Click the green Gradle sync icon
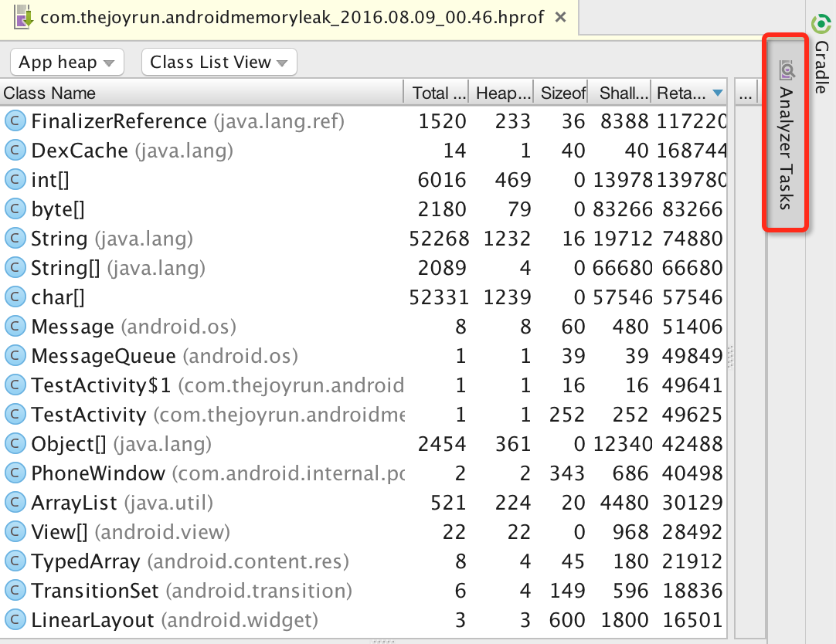 (821, 22)
